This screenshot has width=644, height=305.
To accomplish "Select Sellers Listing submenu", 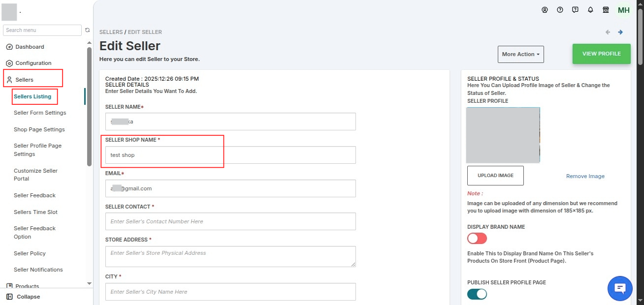I will [32, 96].
